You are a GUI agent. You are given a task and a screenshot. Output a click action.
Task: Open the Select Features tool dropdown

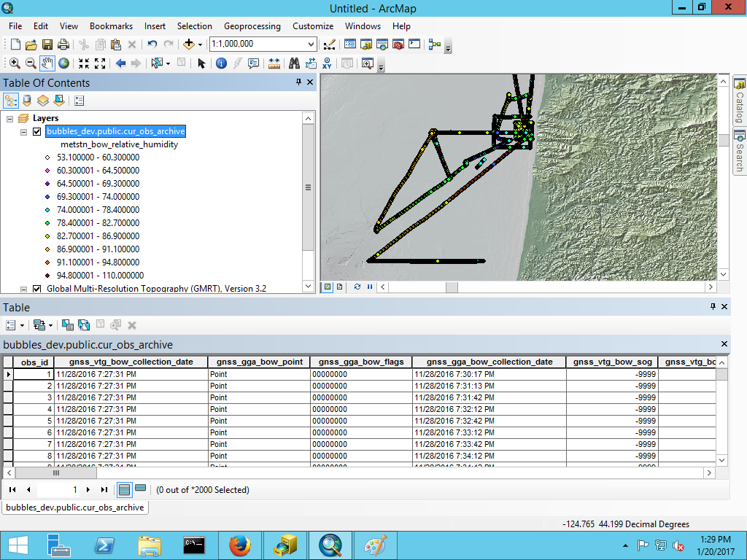[x=169, y=64]
